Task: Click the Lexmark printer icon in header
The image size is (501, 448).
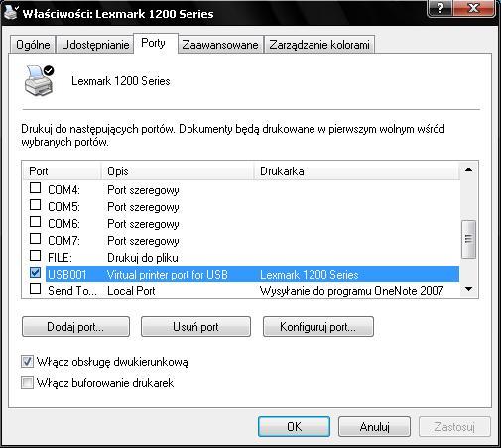Action: pyautogui.click(x=39, y=80)
